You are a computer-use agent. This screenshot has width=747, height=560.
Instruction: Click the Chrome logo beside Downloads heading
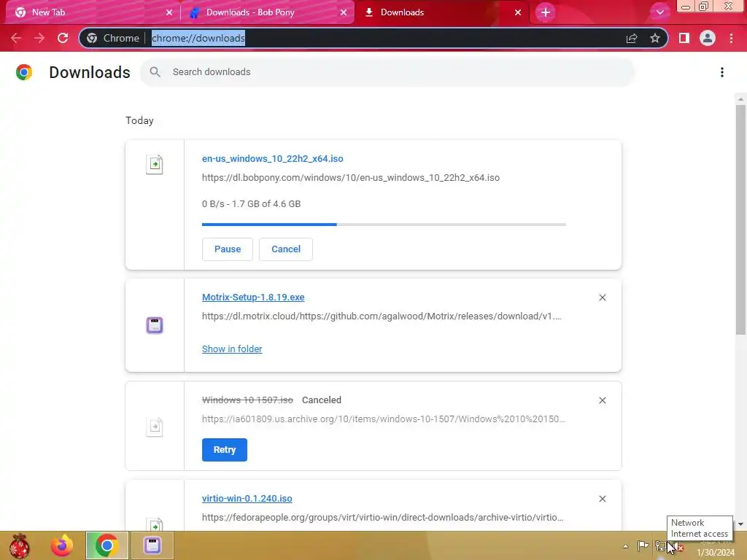point(24,72)
